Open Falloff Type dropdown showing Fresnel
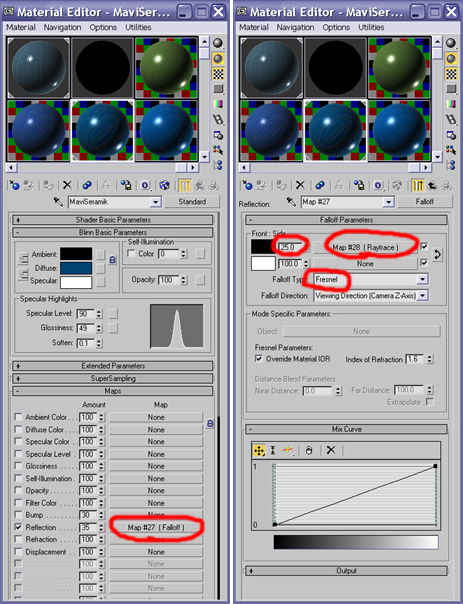Viewport: 463px width, 604px height. 423,279
